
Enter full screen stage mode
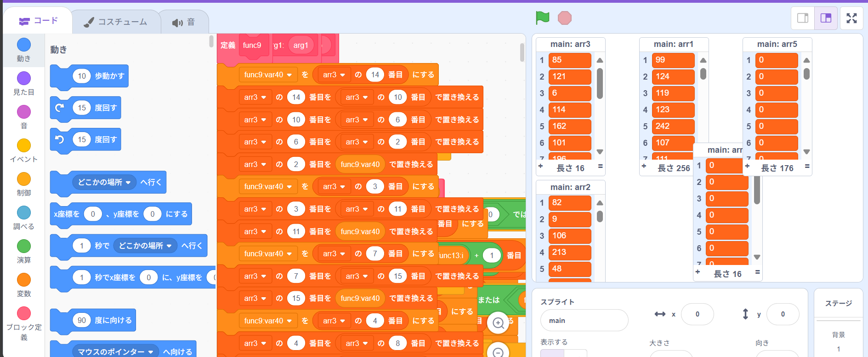[x=851, y=18]
